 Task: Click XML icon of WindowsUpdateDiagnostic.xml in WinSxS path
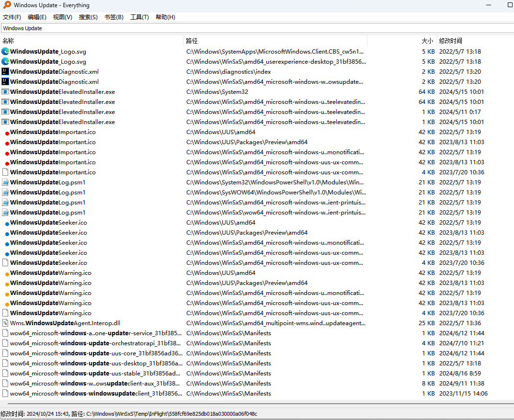[5, 81]
